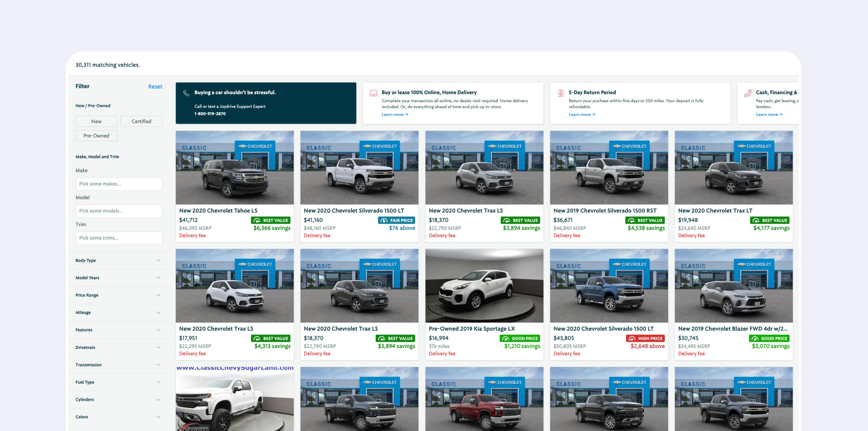Open blue Silverado 1500 LT photo

coord(609,286)
